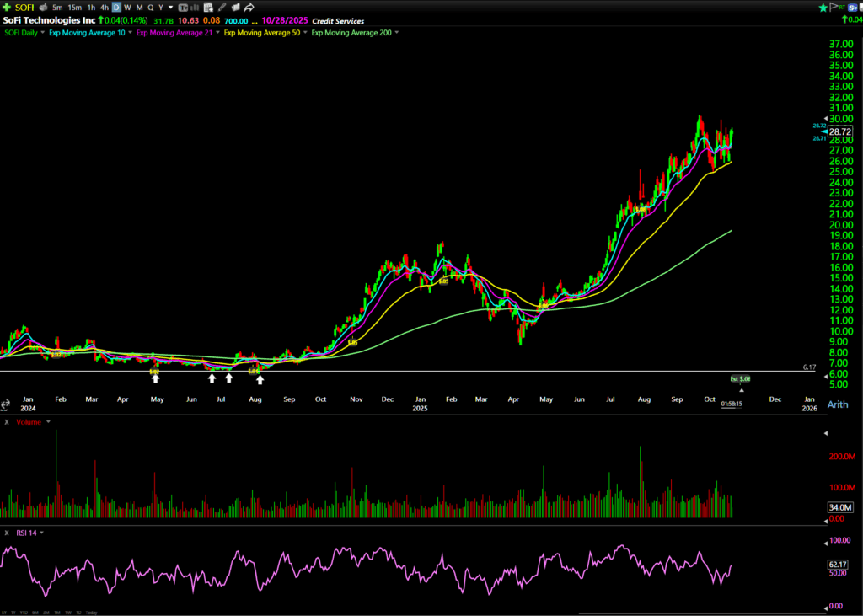
Task: Toggle Arith scale mode label
Action: click(837, 404)
